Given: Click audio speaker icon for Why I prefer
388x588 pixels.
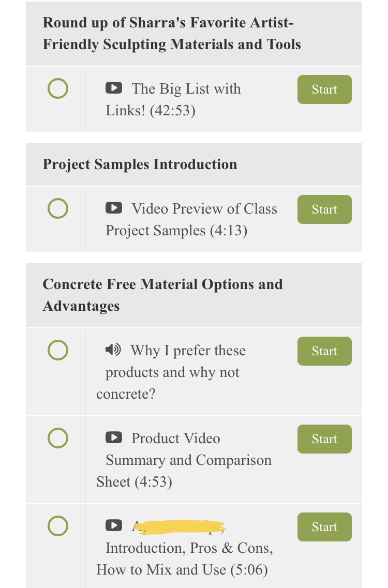Looking at the screenshot, I should [113, 350].
